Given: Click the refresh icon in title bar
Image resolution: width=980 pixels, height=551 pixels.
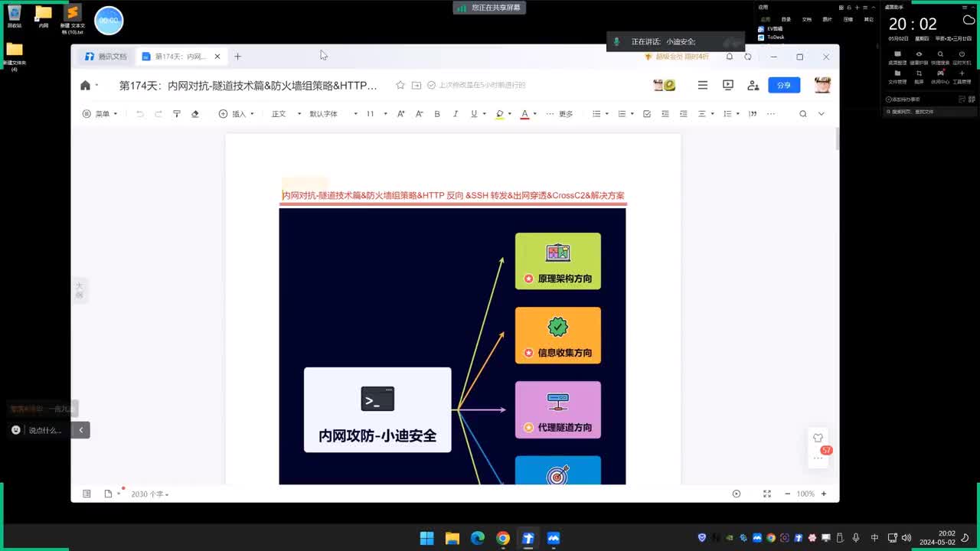Looking at the screenshot, I should click(x=748, y=57).
